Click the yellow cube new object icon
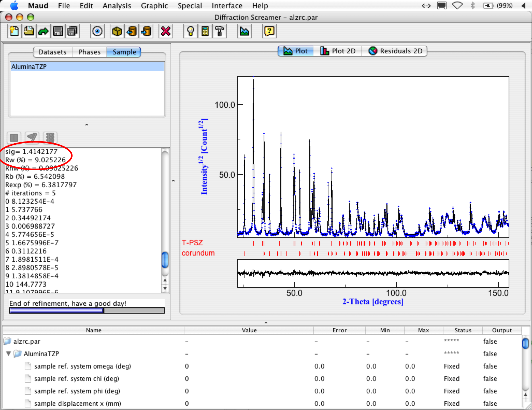 point(117,31)
